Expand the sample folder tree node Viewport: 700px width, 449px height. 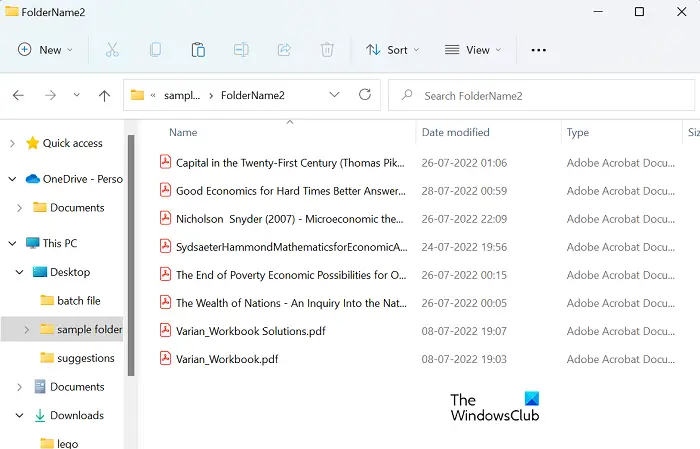pyautogui.click(x=26, y=329)
